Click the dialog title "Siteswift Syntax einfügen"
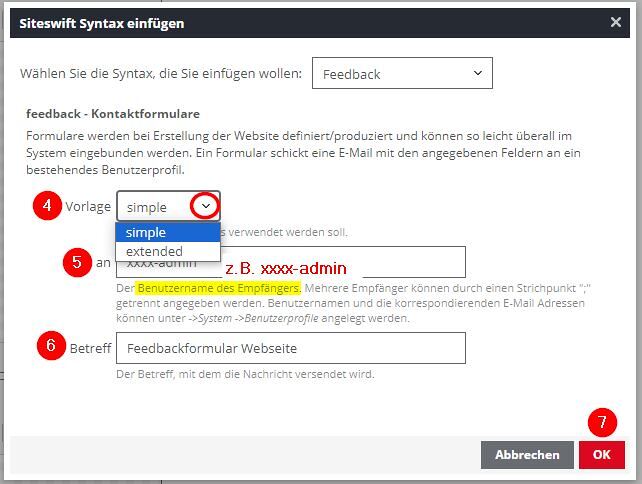Screen dimensions: 642x484 (x=102, y=22)
